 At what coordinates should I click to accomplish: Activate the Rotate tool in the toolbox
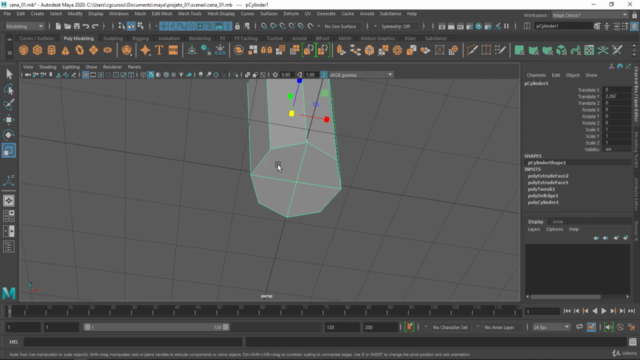[x=9, y=135]
